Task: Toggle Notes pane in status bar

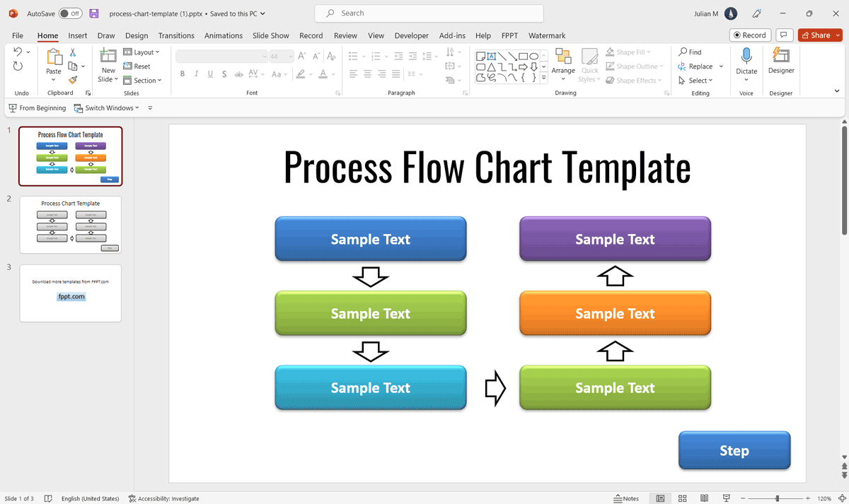Action: pos(626,498)
